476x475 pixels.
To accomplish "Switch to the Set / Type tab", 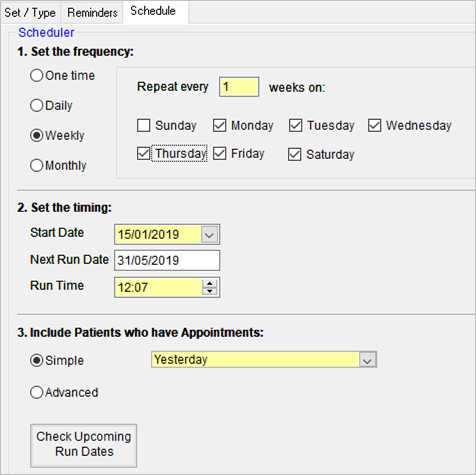I will pos(30,13).
